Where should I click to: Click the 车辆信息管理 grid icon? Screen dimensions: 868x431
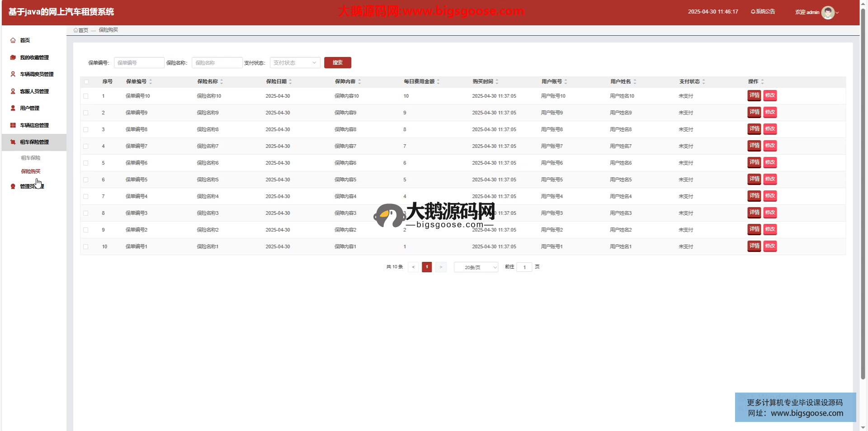[13, 125]
